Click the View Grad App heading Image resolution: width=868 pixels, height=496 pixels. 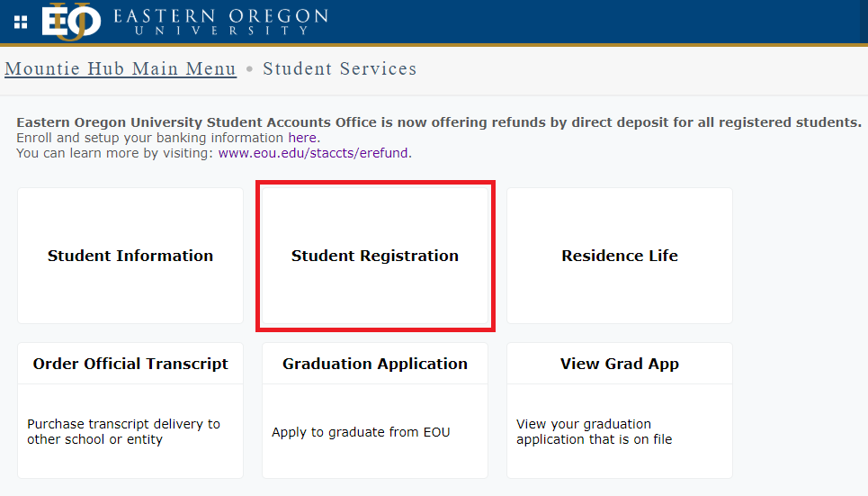pyautogui.click(x=620, y=364)
